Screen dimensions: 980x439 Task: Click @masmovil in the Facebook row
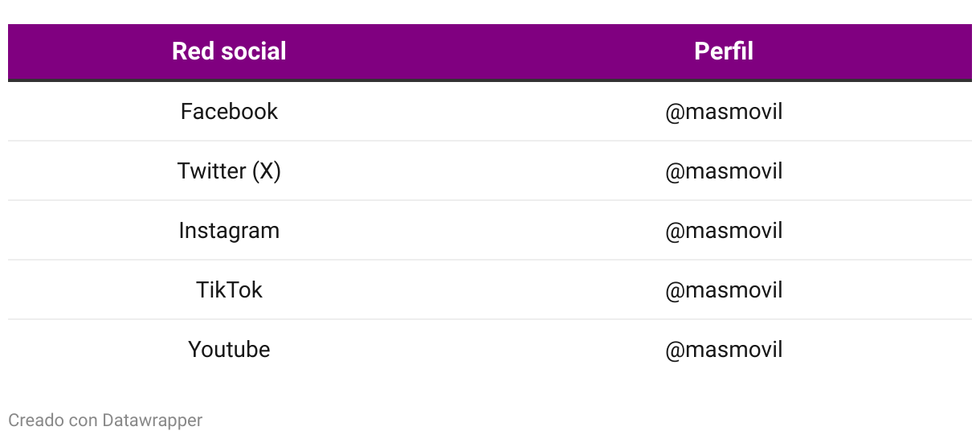click(723, 112)
